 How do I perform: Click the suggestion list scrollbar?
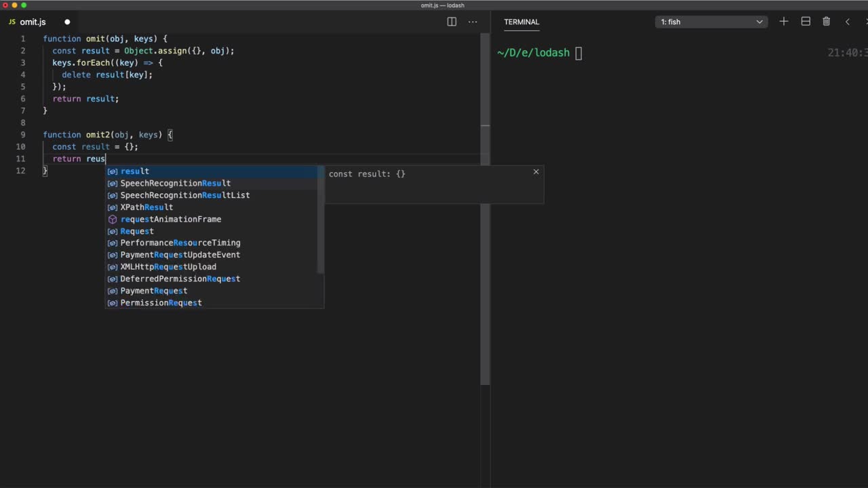point(321,220)
